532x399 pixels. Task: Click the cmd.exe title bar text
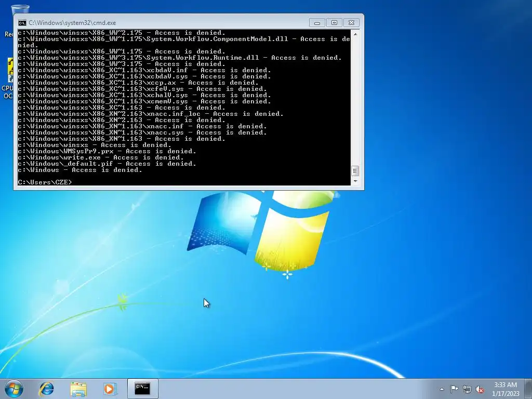point(72,23)
